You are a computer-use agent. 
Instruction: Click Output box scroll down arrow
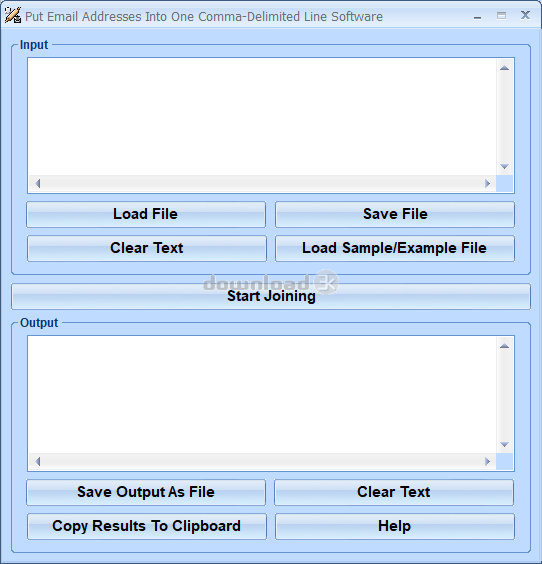pos(504,445)
